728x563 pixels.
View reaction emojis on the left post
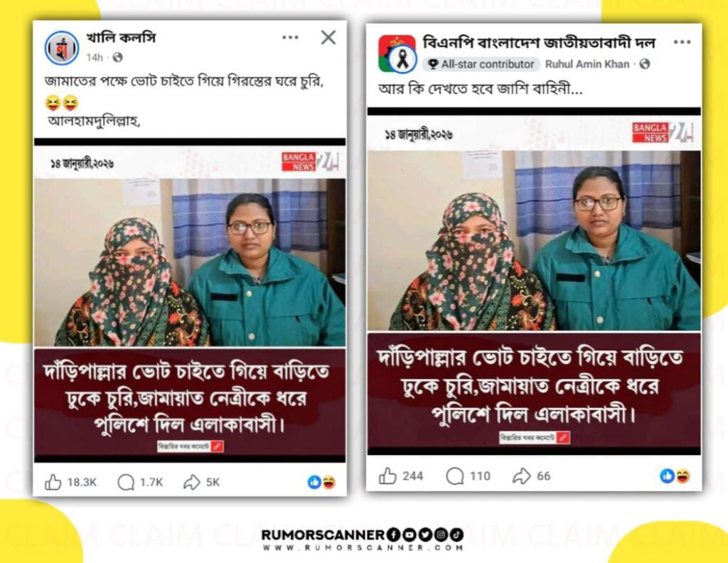coord(321,482)
